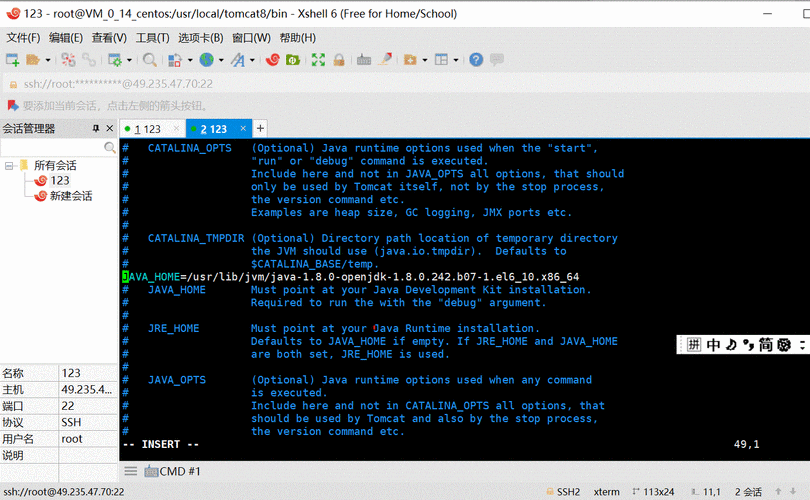Switch to the '1 123' tab
Image resolution: width=810 pixels, height=500 pixels.
(147, 129)
